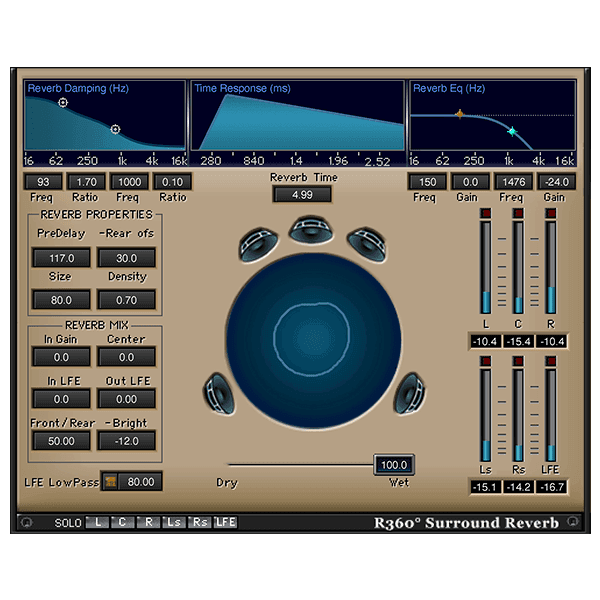Click the Density value 0.70
Image resolution: width=600 pixels, height=600 pixels.
click(x=126, y=300)
